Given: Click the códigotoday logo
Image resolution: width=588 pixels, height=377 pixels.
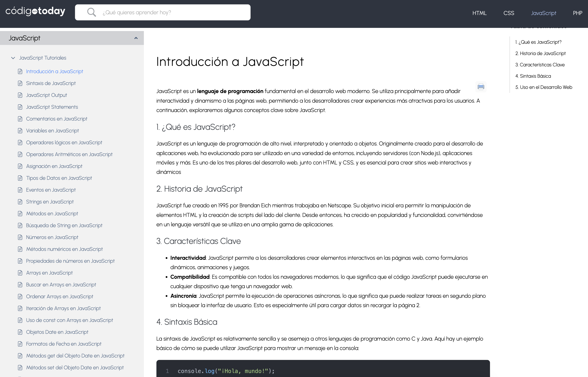Looking at the screenshot, I should (35, 11).
